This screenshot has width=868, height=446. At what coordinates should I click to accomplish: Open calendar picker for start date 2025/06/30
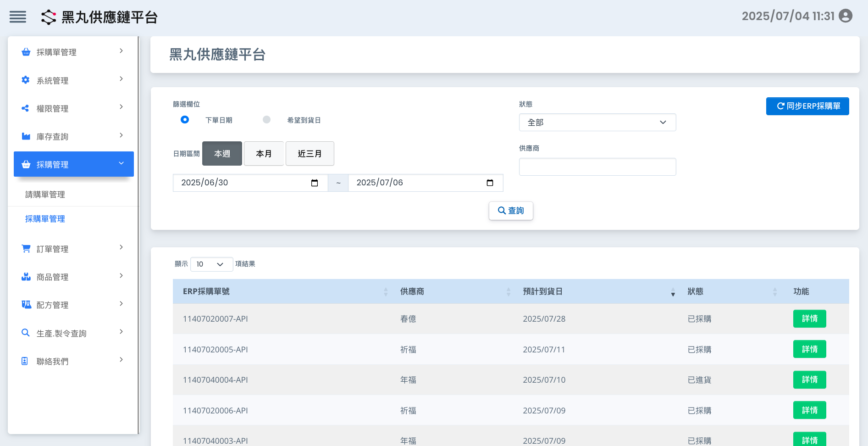pyautogui.click(x=315, y=183)
